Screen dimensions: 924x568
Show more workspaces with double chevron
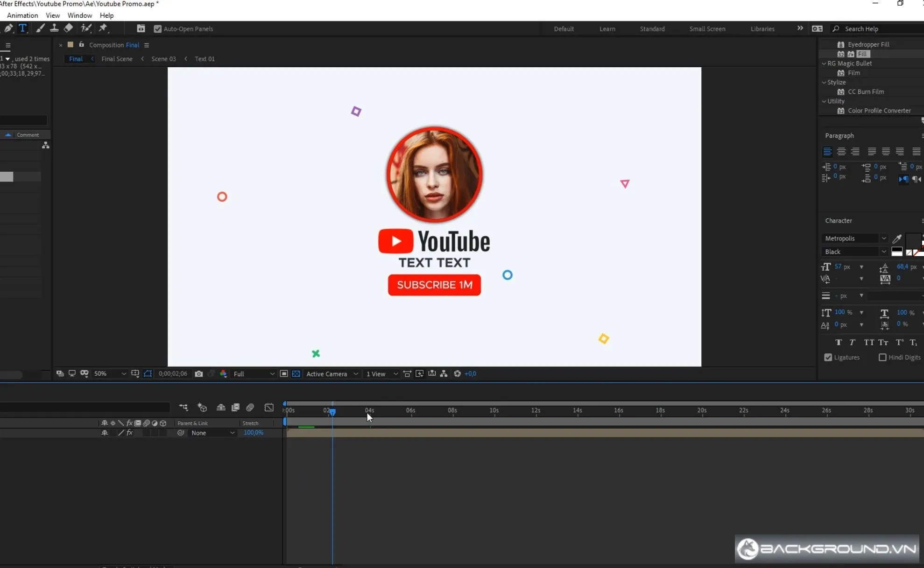(800, 28)
